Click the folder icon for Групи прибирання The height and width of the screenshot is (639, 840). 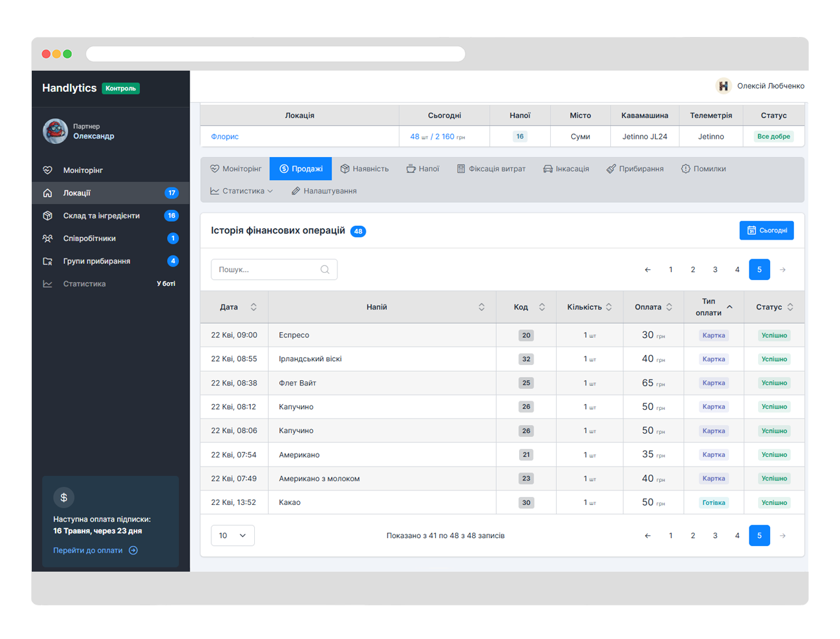tap(48, 261)
